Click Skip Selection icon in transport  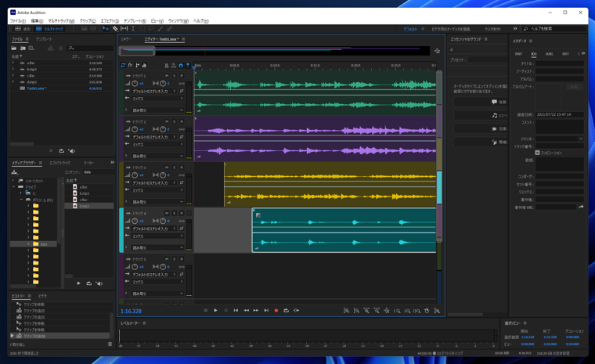(x=297, y=311)
